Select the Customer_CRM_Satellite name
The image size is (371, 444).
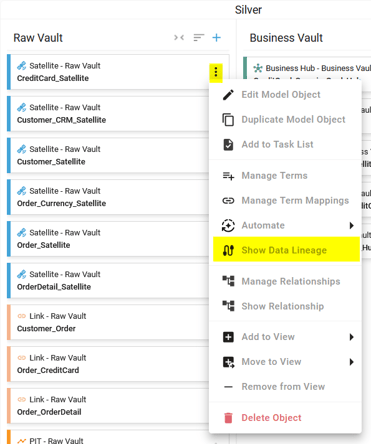(x=61, y=120)
